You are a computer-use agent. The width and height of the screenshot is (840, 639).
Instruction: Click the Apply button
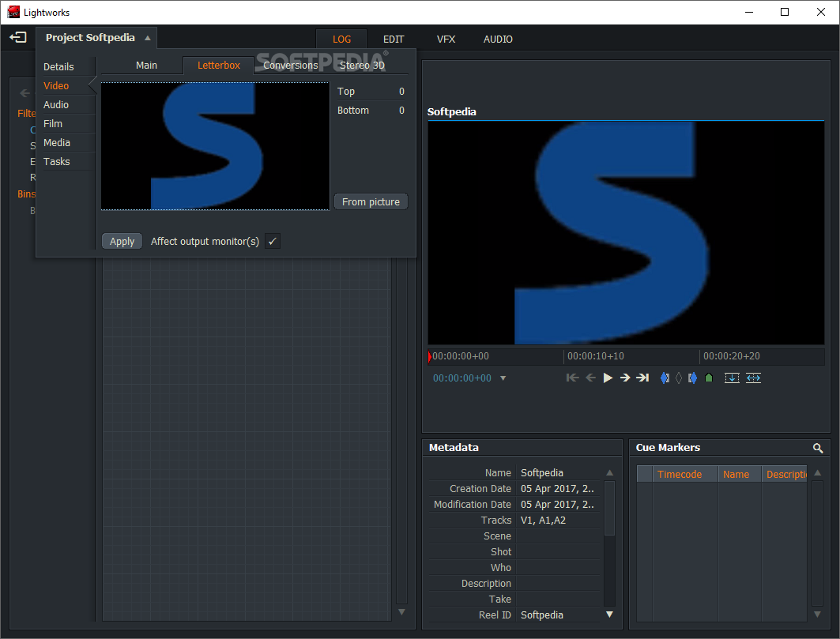tap(122, 241)
